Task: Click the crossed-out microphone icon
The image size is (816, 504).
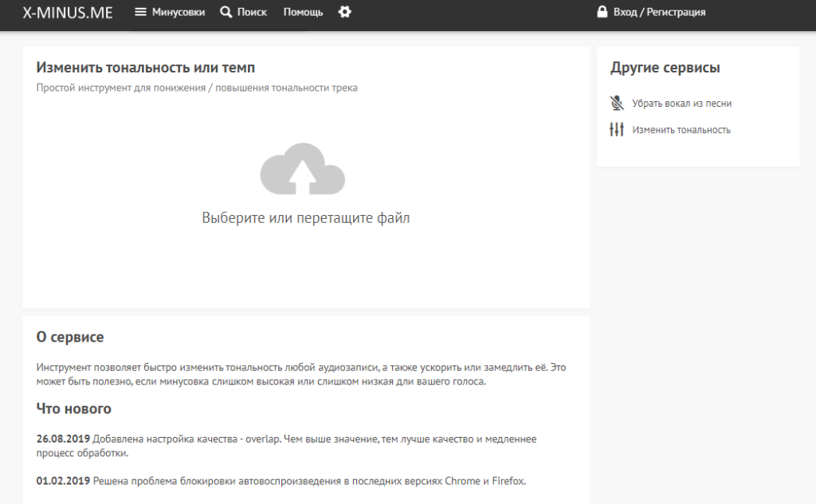Action: 616,103
